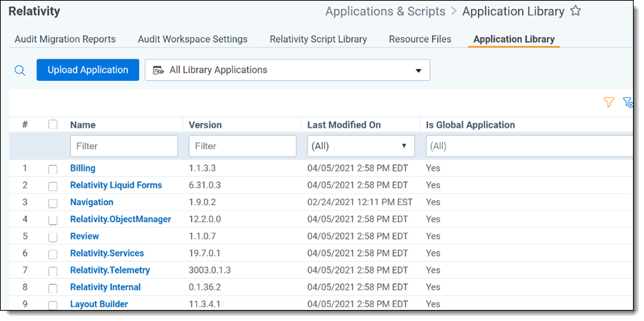Click version cell 11.3.4.1
The height and width of the screenshot is (321, 644).
205,304
